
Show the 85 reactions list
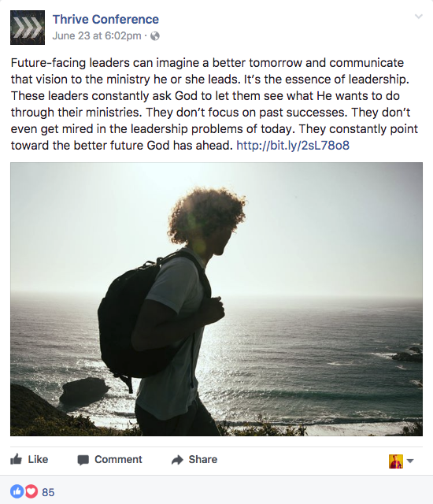(48, 492)
